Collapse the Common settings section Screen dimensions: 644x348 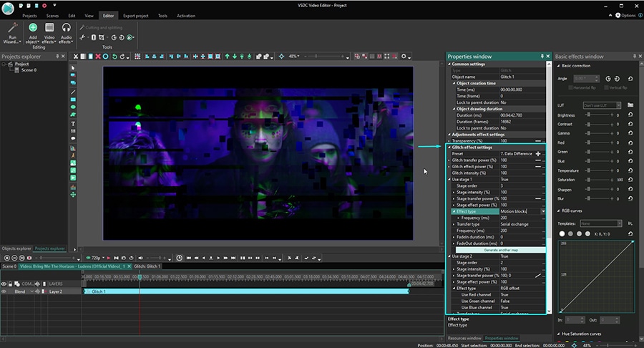(449, 64)
